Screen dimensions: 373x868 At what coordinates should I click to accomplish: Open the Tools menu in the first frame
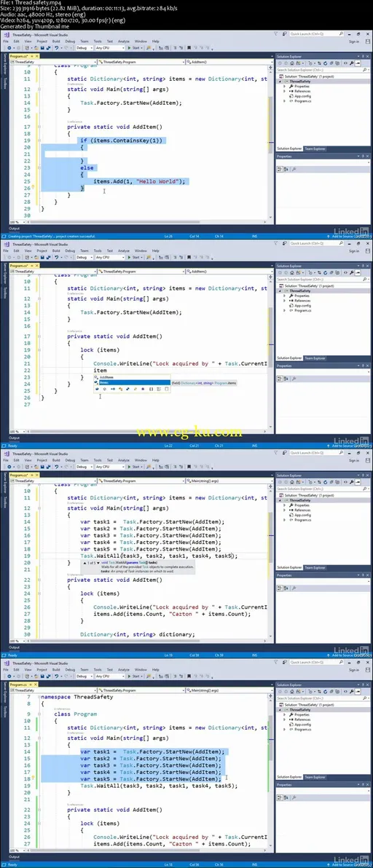click(x=98, y=41)
